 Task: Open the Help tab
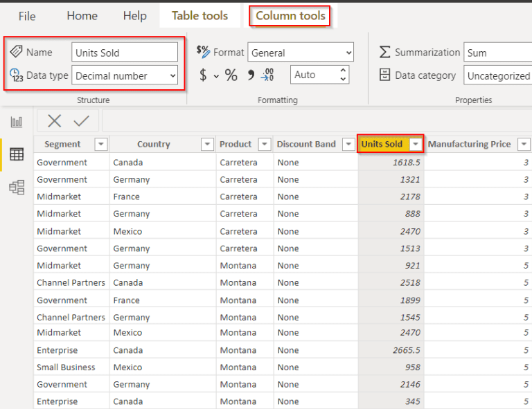pyautogui.click(x=134, y=16)
